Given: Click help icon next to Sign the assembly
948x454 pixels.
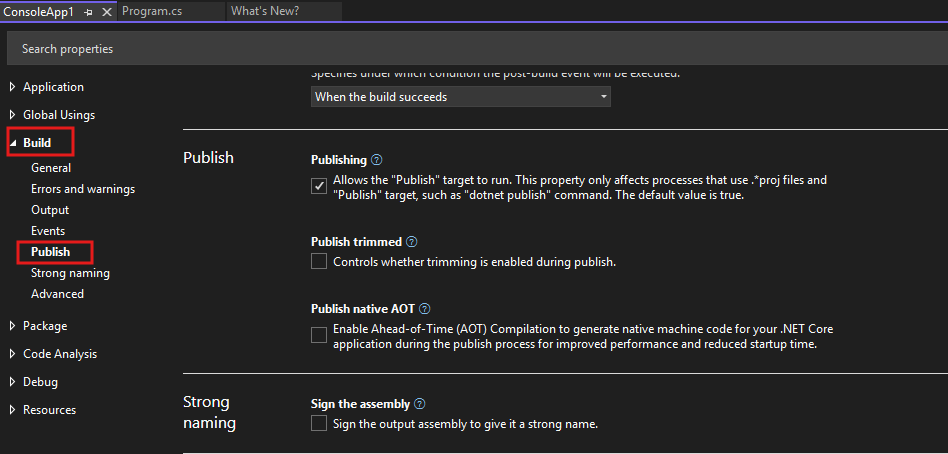Looking at the screenshot, I should click(x=419, y=404).
